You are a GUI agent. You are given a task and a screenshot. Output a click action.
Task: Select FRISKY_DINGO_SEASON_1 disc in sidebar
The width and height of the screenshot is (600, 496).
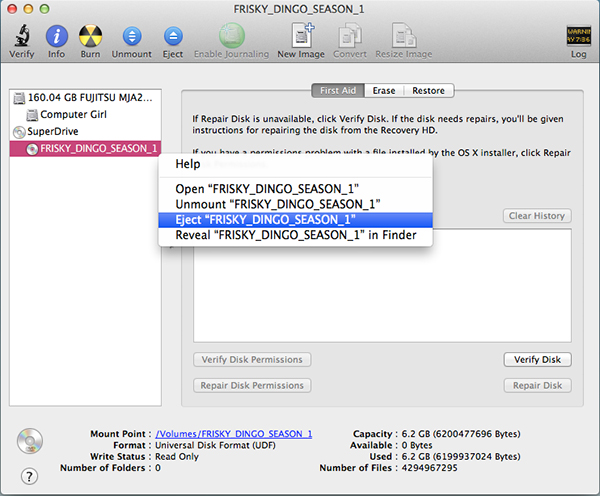tap(85, 148)
